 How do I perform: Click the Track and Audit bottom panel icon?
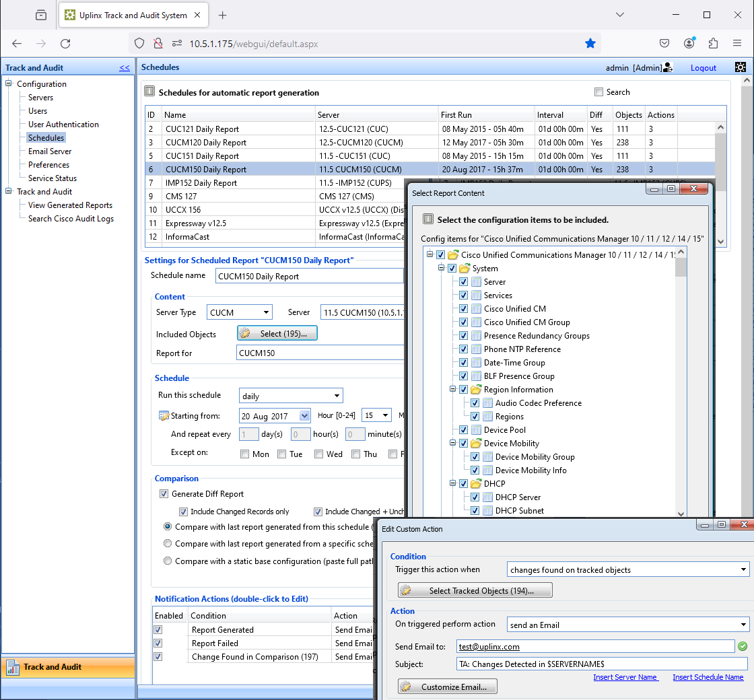coord(12,667)
